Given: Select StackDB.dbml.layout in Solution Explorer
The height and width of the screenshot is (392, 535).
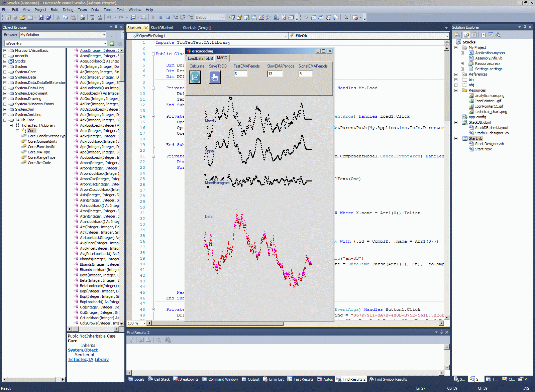Looking at the screenshot, I should pyautogui.click(x=492, y=128).
